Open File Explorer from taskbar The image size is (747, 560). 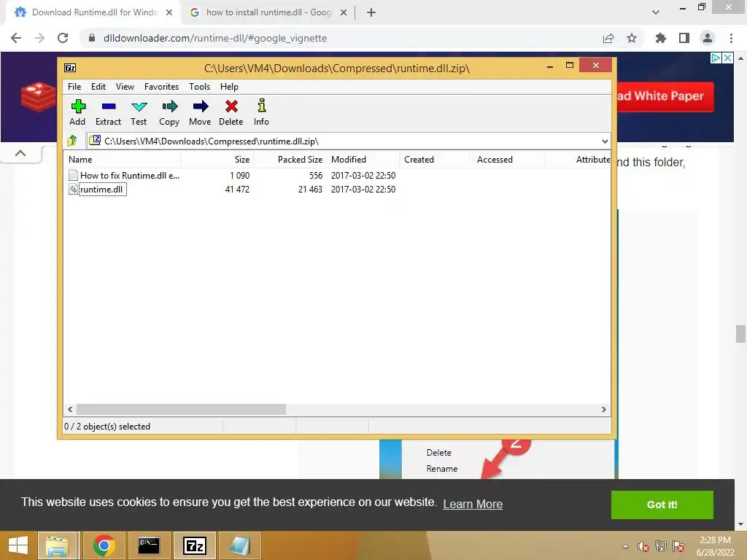click(x=57, y=545)
